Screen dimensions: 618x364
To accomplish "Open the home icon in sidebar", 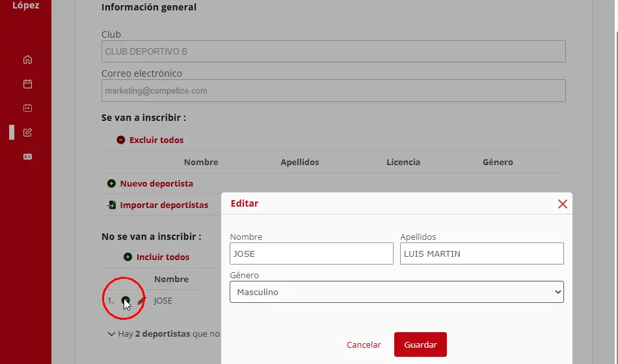I will (27, 60).
